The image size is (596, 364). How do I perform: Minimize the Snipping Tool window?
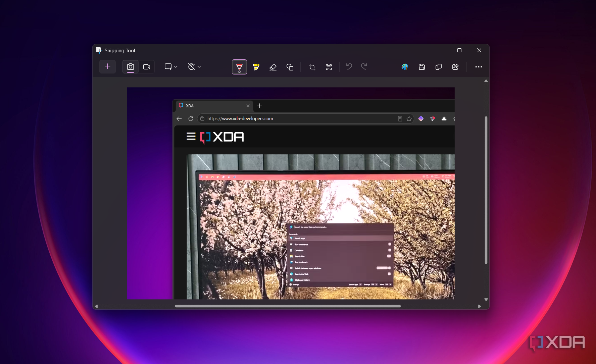click(x=440, y=50)
